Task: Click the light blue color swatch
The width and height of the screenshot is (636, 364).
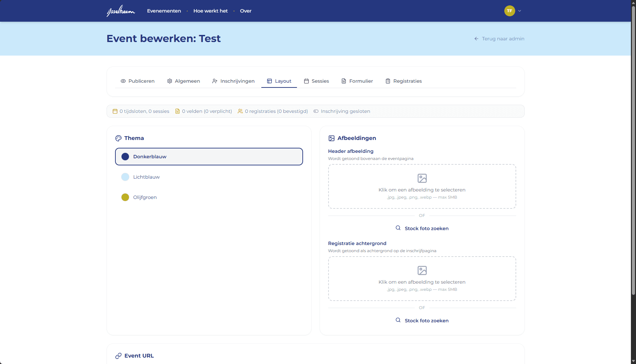Action: click(x=125, y=177)
